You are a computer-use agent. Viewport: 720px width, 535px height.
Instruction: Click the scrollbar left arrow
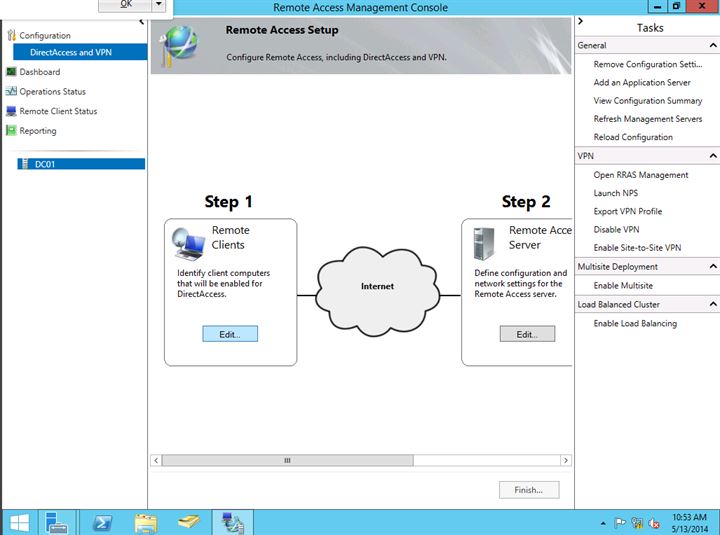tap(156, 460)
